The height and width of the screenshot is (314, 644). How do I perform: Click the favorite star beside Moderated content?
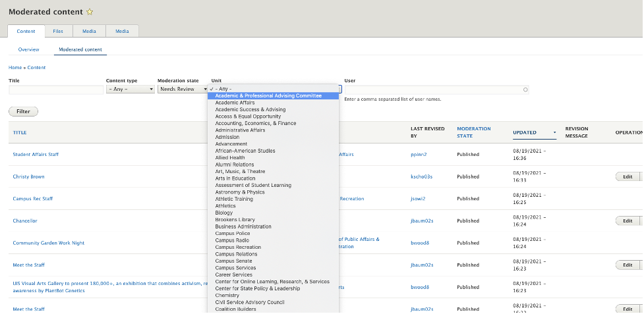click(x=90, y=12)
